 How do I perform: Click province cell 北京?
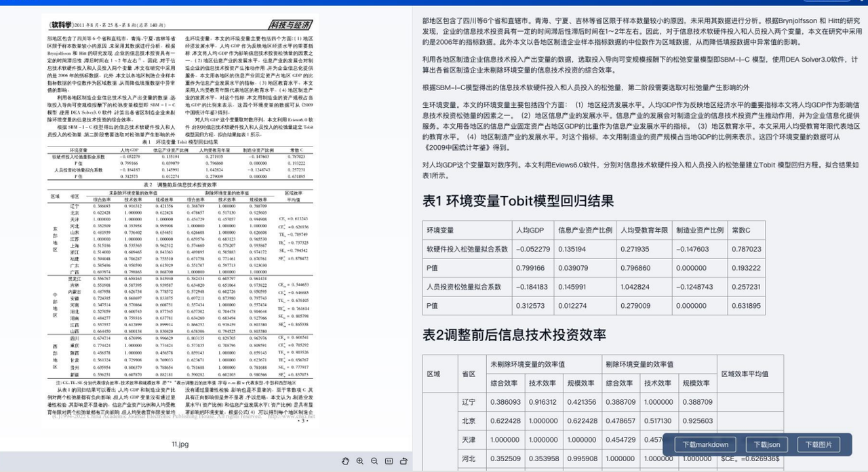472,421
